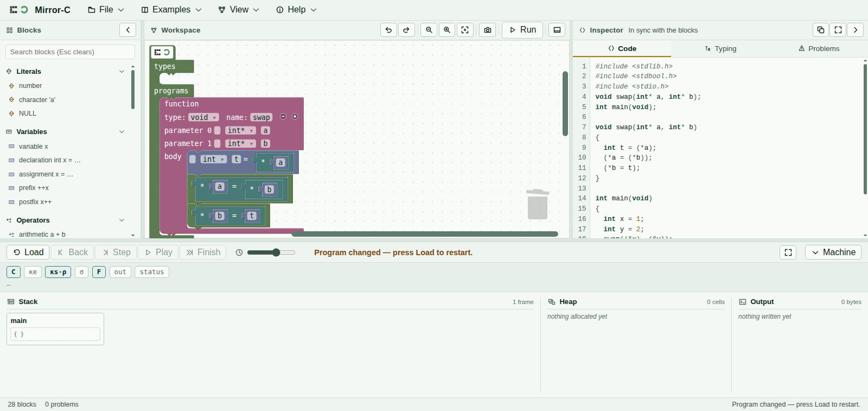Collapse the Variables category
868x411 pixels.
[x=122, y=131]
